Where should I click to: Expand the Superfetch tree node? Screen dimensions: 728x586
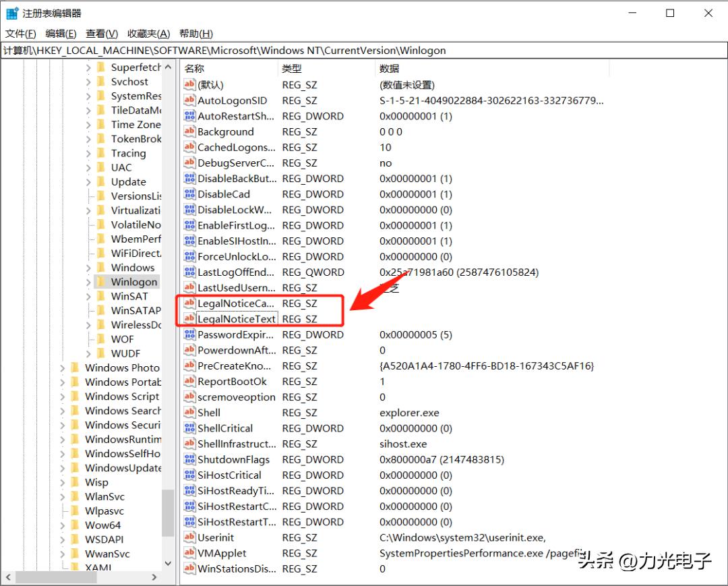coord(88,67)
